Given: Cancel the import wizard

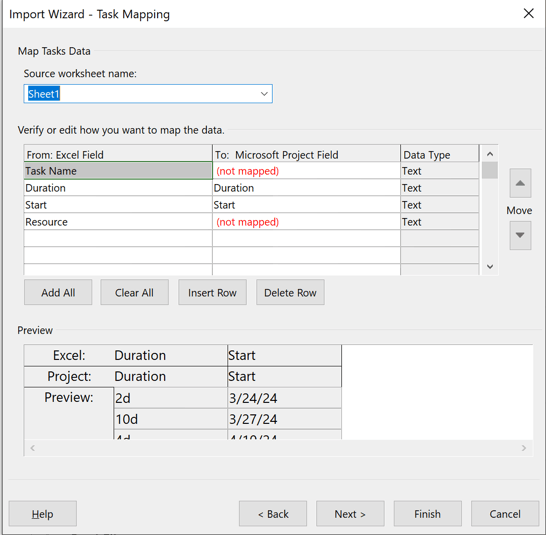Looking at the screenshot, I should [505, 514].
